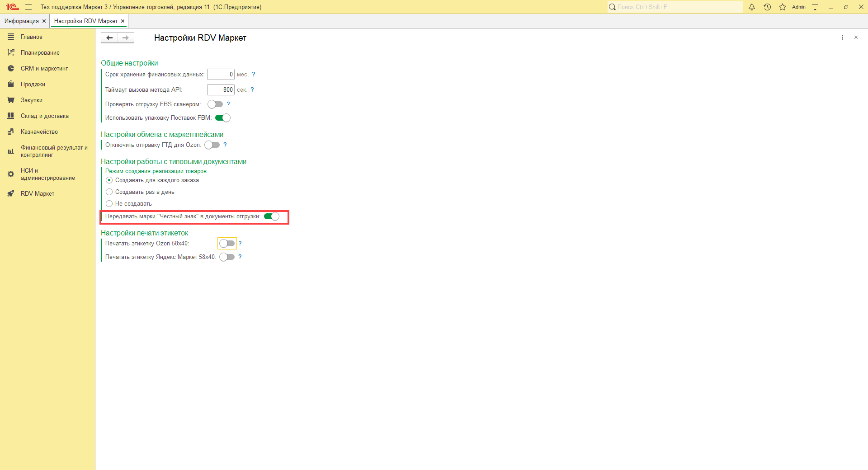This screenshot has width=868, height=470.
Task: Open НСИ и администрирование section
Action: pos(47,174)
